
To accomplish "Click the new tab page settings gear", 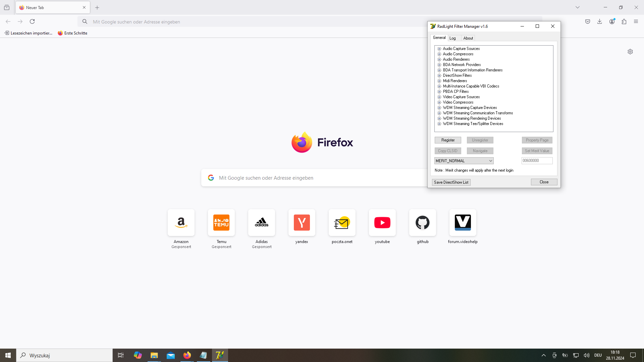I will (x=630, y=52).
